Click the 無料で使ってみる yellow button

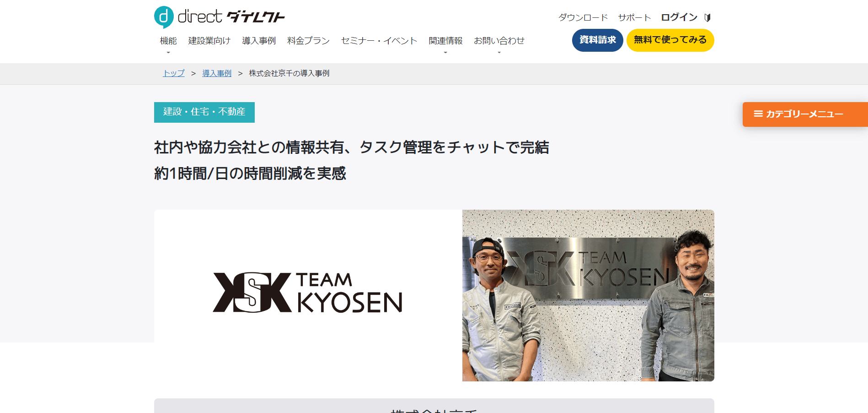pyautogui.click(x=670, y=40)
